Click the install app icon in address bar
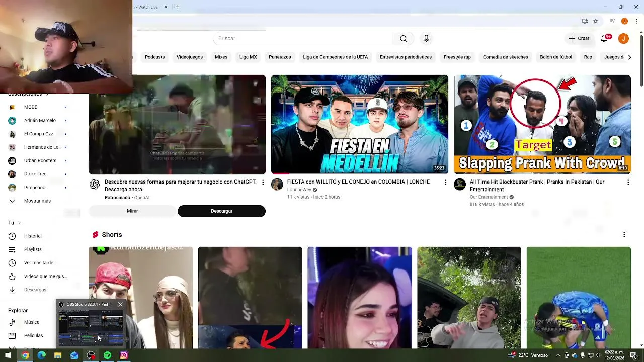The height and width of the screenshot is (362, 644). point(585,21)
